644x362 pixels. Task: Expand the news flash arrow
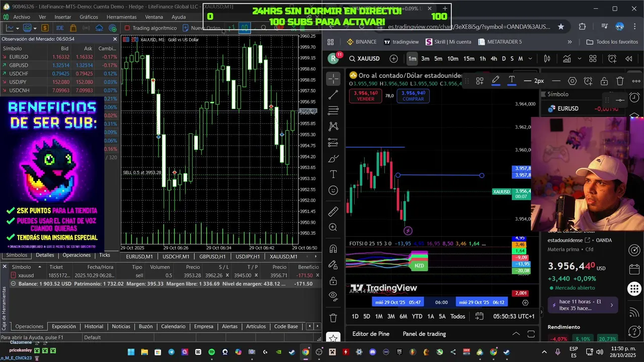pos(612,305)
